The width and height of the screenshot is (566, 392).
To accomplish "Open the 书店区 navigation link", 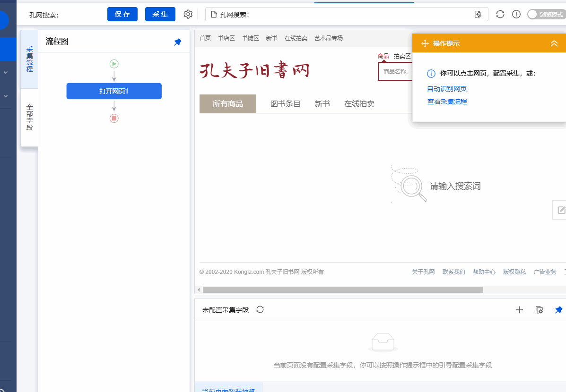I will coord(226,38).
